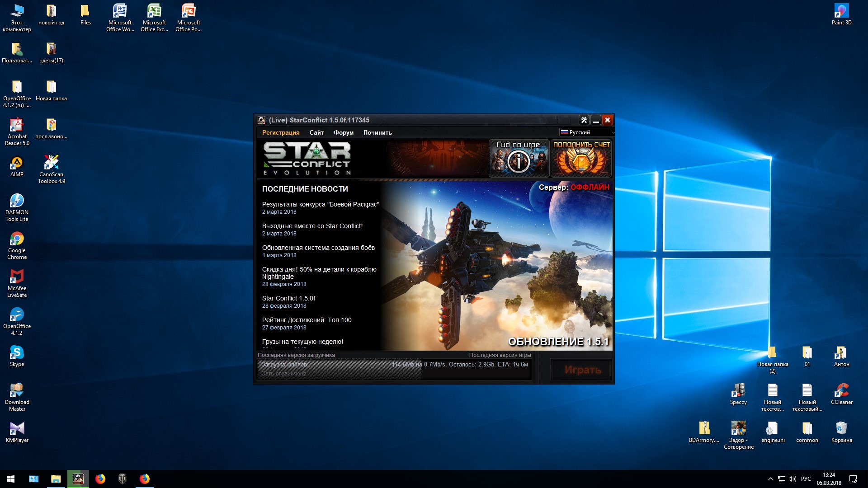Select the Корзина recycle bin icon

(x=841, y=432)
